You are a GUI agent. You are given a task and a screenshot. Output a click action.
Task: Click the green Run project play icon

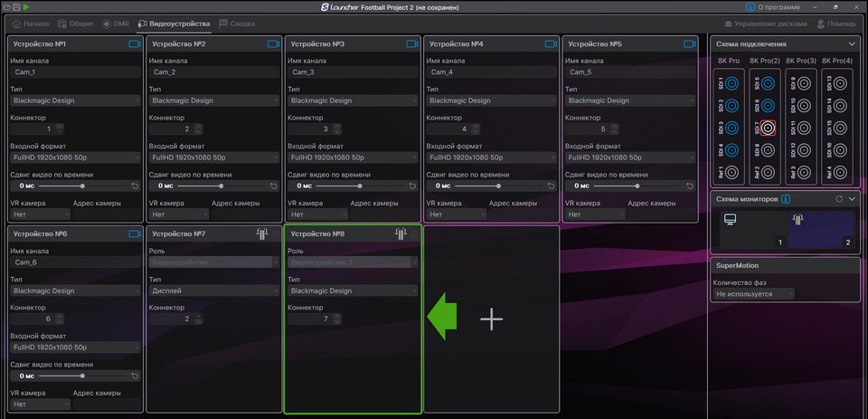(x=26, y=6)
